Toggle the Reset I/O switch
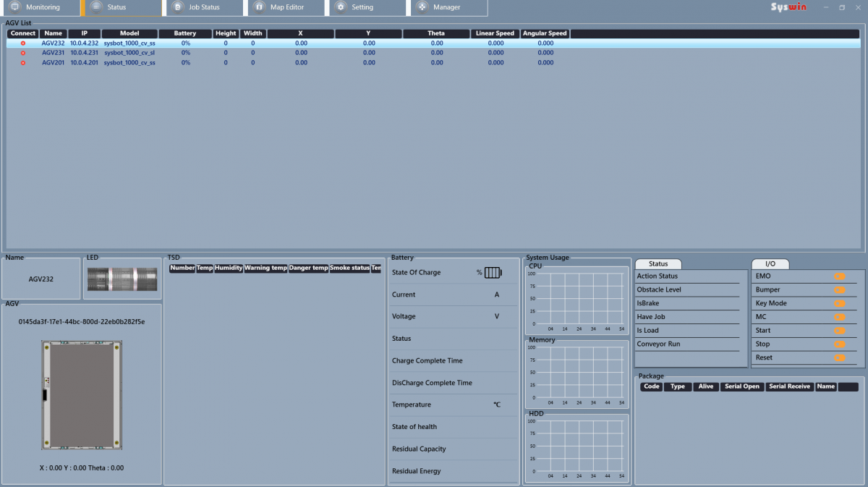 tap(839, 358)
